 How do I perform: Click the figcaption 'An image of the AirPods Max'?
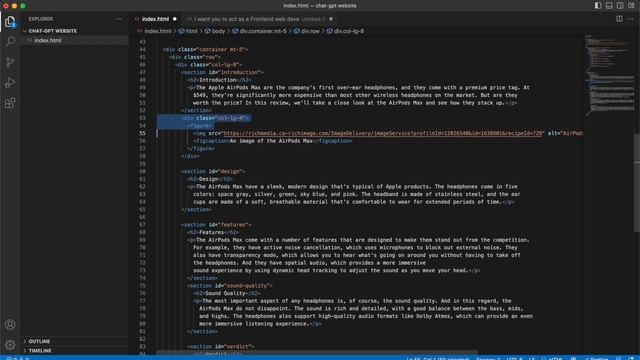[273, 141]
